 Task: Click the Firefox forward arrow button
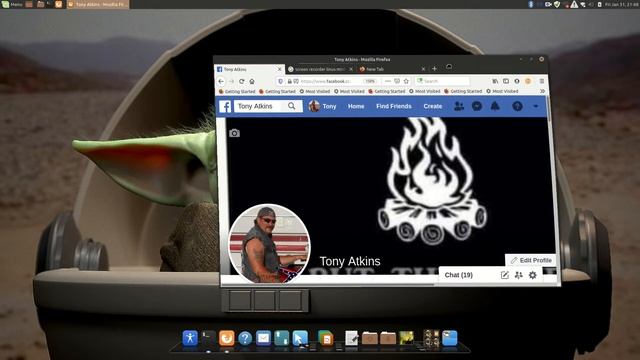tap(231, 81)
